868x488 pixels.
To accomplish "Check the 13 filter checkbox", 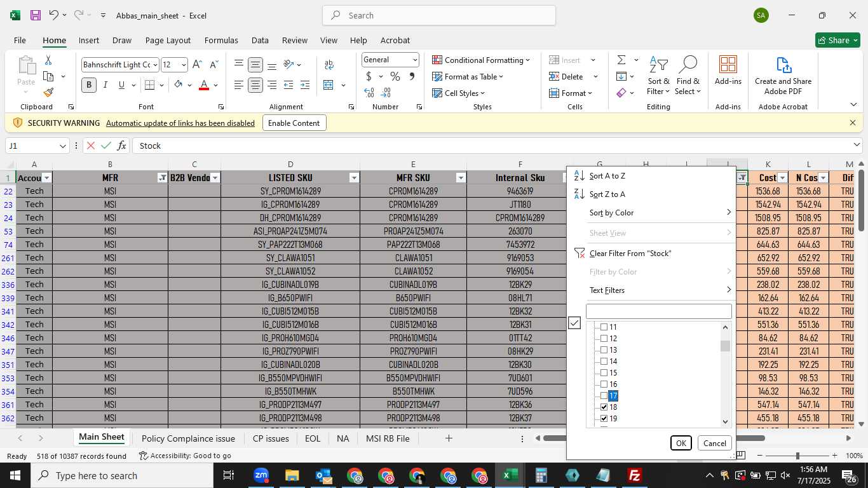I will coord(604,350).
